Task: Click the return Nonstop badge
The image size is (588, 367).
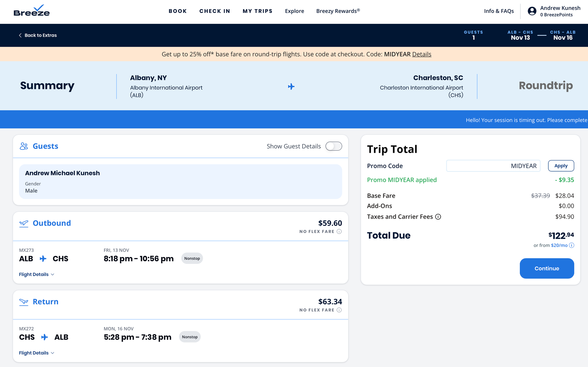Action: [x=190, y=337]
